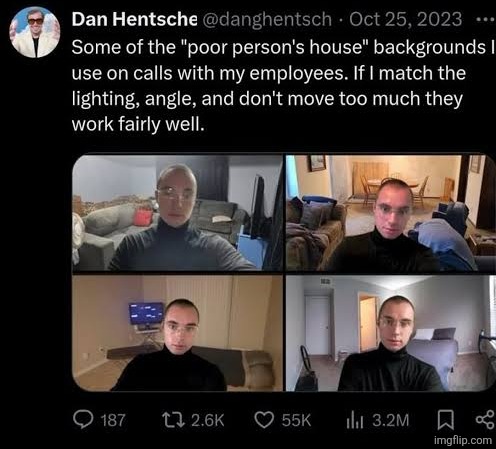The width and height of the screenshot is (496, 449).
Task: View photo with gray couch and red pillow
Action: click(x=177, y=213)
